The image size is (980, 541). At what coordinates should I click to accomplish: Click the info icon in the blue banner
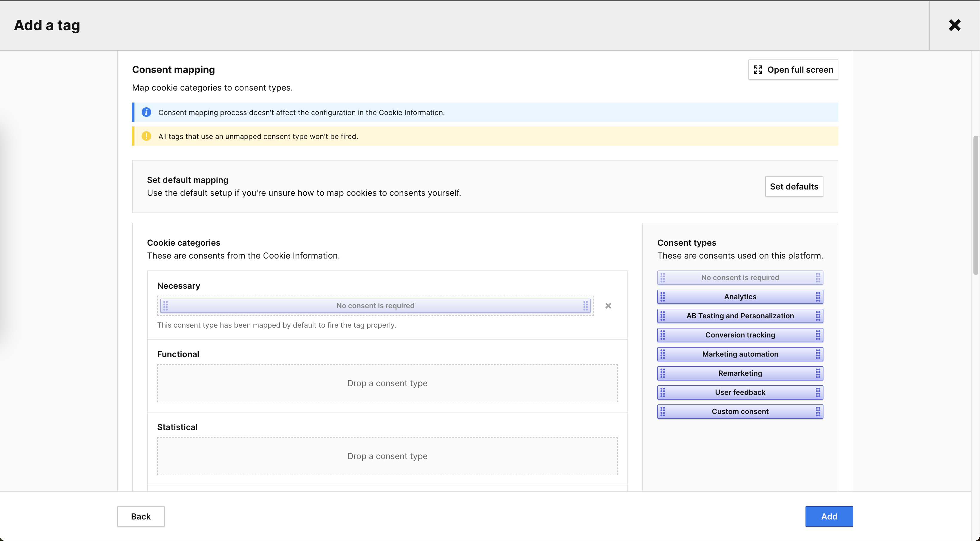(146, 112)
